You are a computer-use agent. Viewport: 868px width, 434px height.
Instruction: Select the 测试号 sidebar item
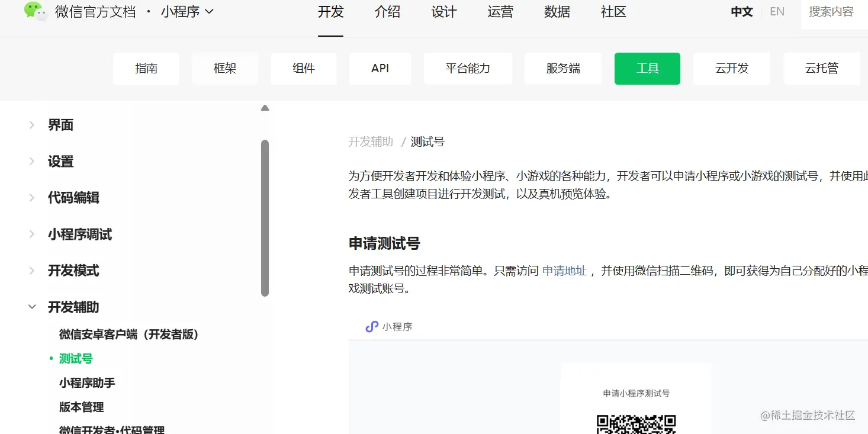pyautogui.click(x=76, y=359)
